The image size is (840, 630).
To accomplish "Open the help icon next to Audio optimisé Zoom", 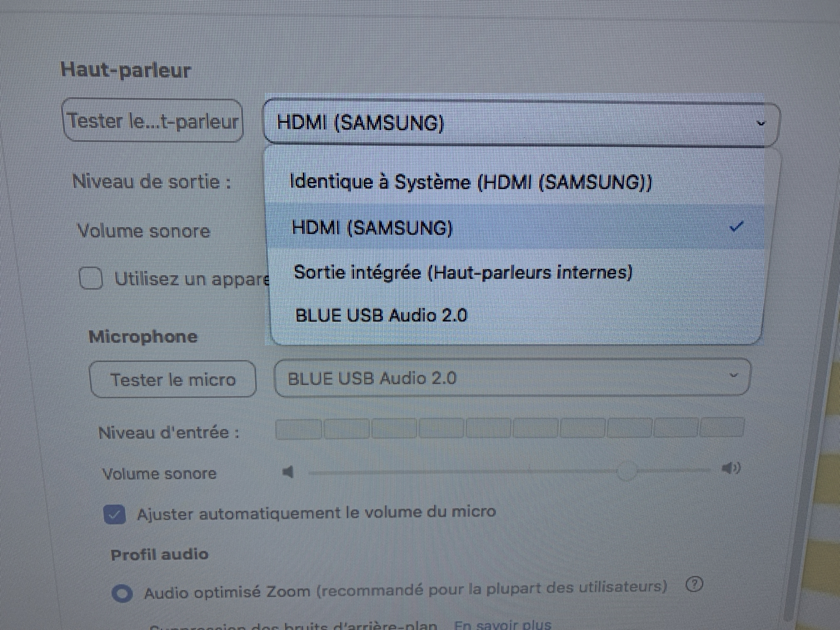I will pyautogui.click(x=694, y=584).
